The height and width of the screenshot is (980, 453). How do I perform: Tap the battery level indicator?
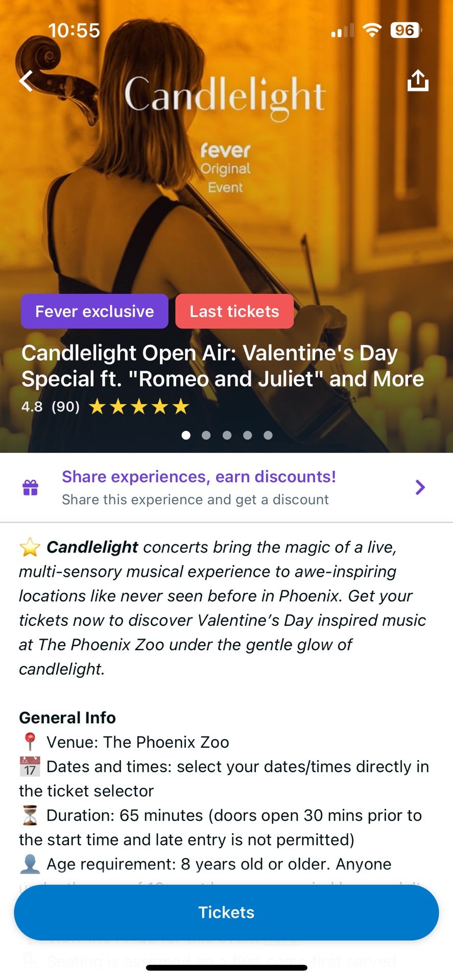405,31
